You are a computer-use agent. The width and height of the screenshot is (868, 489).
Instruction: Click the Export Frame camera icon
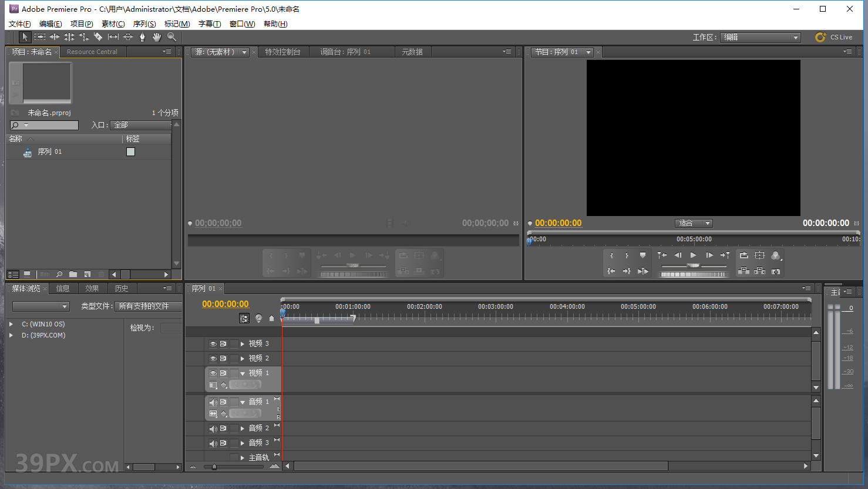click(776, 271)
